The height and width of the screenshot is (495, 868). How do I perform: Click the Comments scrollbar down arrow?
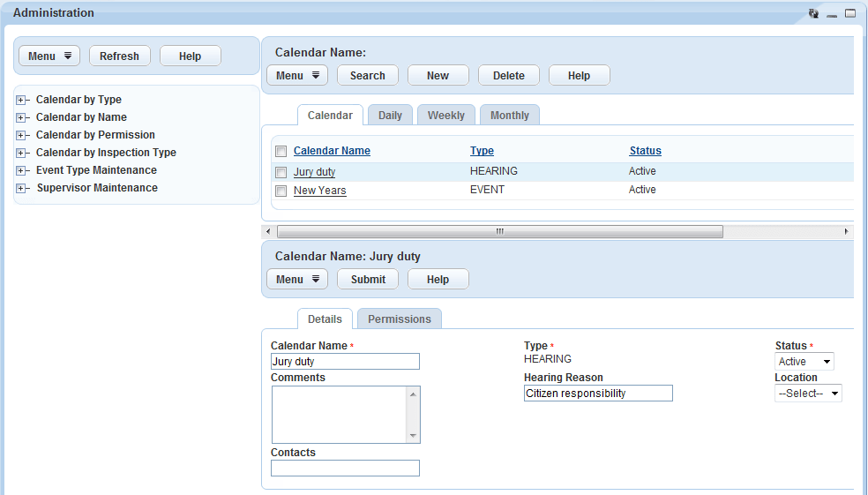[x=412, y=436]
